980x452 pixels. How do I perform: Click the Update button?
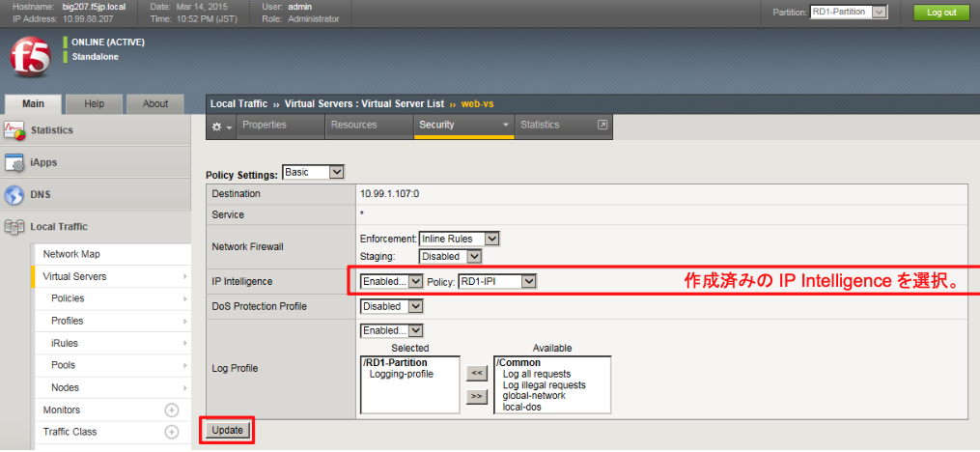tap(228, 430)
